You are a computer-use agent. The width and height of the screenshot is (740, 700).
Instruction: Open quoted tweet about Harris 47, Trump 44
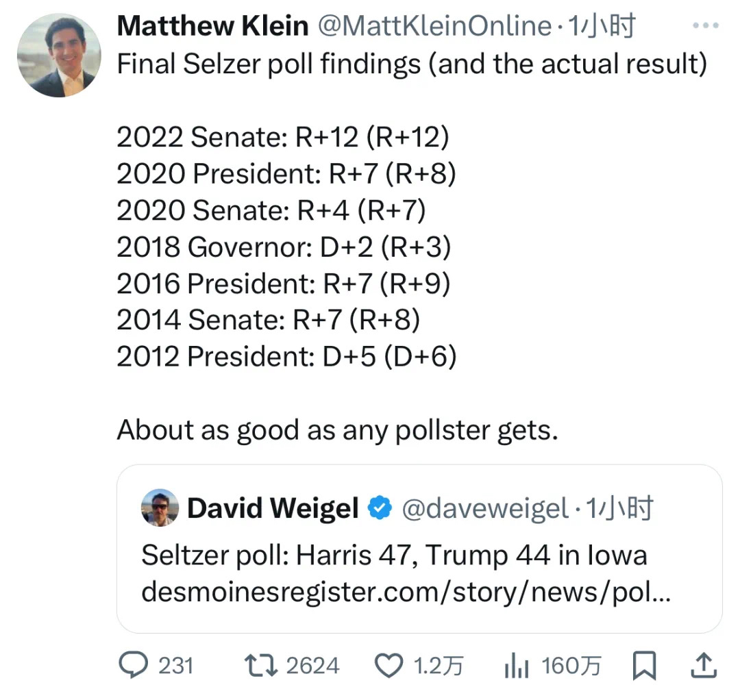point(419,549)
